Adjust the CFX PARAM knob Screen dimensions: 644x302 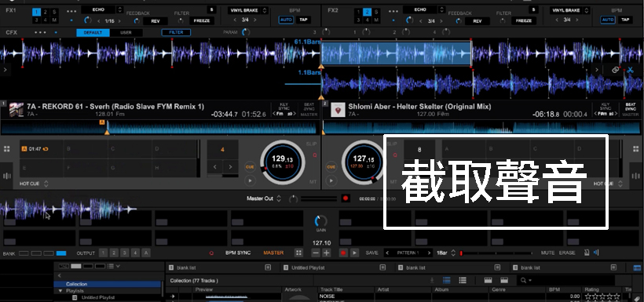point(246,32)
